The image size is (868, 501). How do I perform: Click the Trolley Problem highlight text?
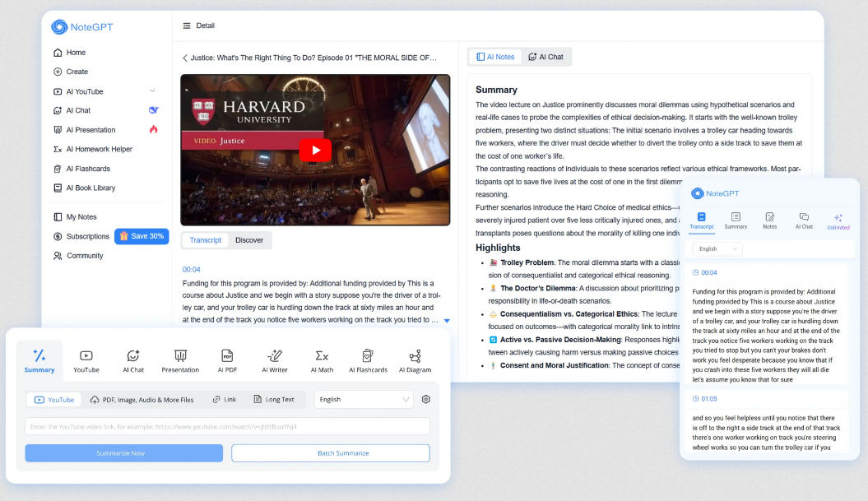[527, 263]
